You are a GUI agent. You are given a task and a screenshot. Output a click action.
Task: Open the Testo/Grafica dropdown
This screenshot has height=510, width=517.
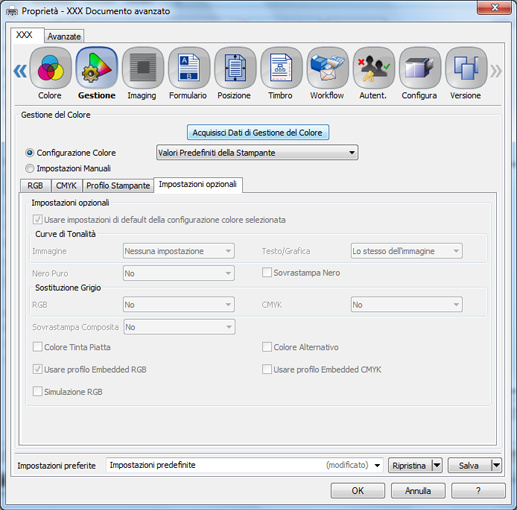pos(407,251)
